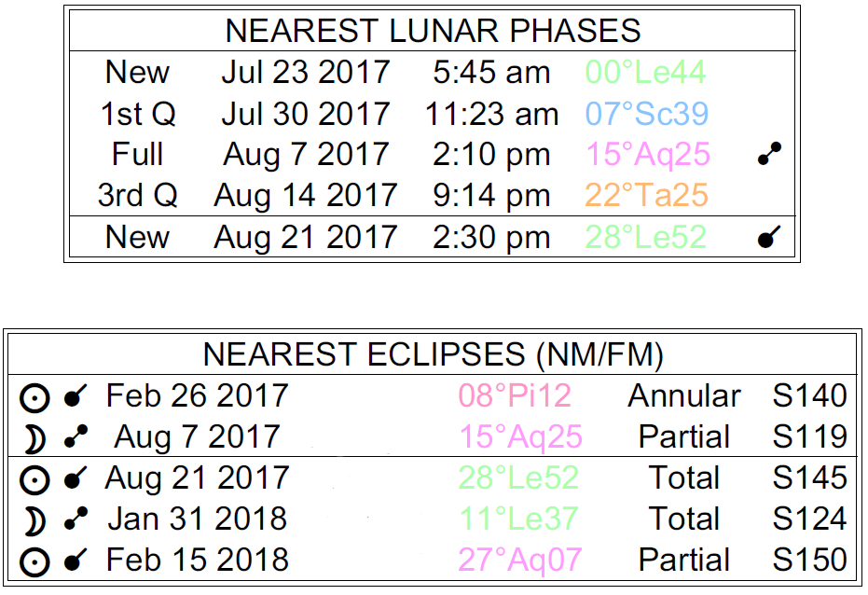Screen dimensions: 868x595
Task: Click the Moon icon beside Aug 7 2017
Action: pos(34,437)
